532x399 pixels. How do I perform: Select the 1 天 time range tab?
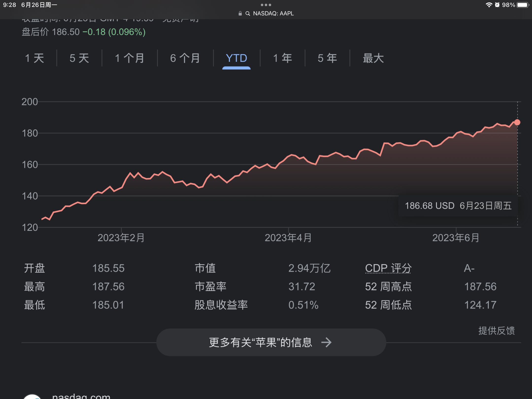(x=34, y=58)
